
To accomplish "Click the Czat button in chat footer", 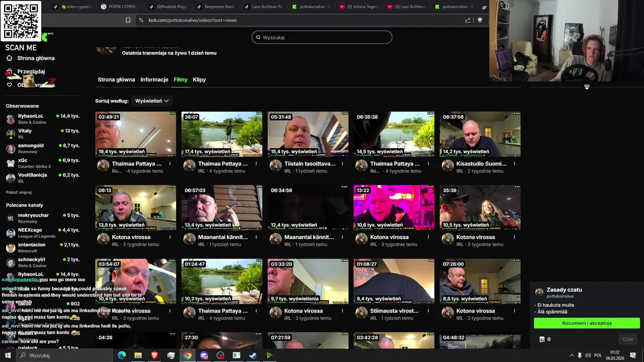I will (x=628, y=339).
